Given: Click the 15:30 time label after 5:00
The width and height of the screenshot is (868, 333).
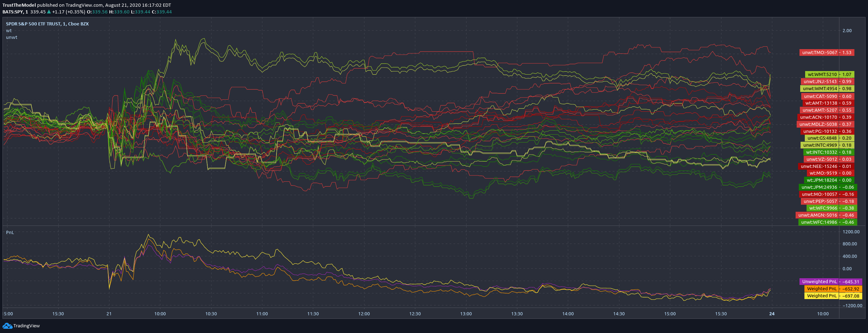Looking at the screenshot, I should (x=58, y=314).
